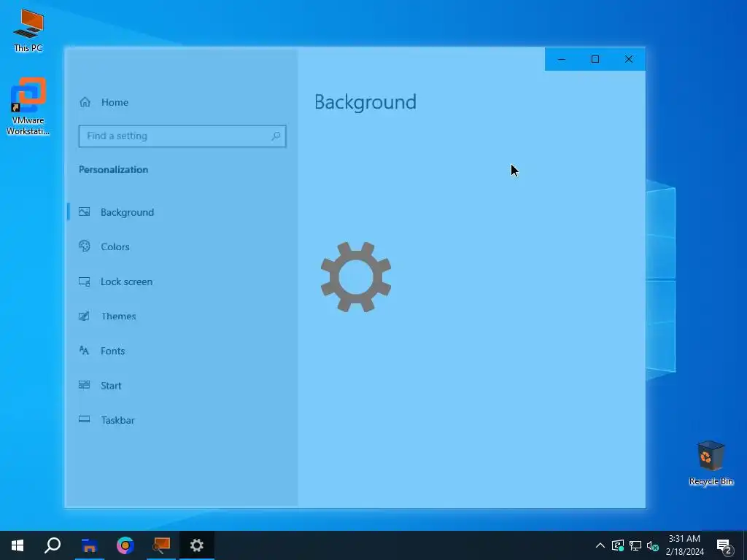Image resolution: width=747 pixels, height=560 pixels.
Task: Click the Background picture icon in sidebar
Action: pos(85,212)
